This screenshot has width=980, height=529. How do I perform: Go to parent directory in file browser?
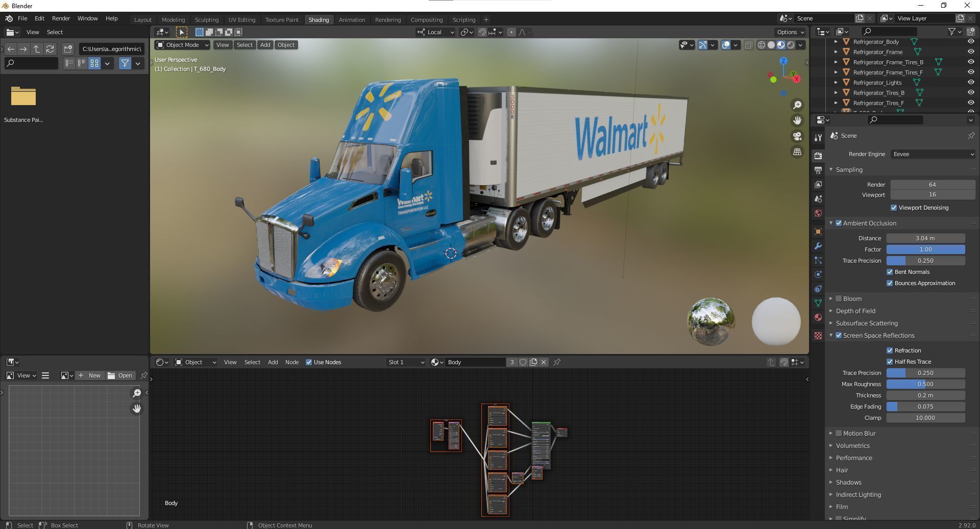click(37, 49)
